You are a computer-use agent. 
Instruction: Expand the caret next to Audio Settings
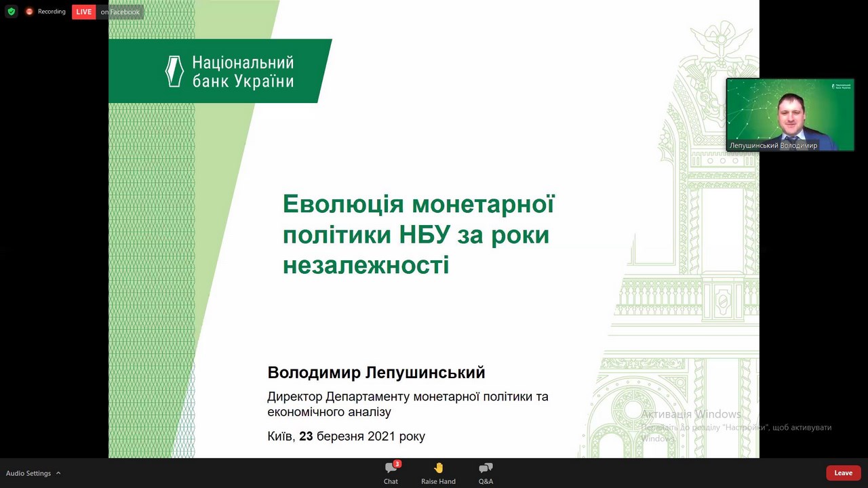58,473
